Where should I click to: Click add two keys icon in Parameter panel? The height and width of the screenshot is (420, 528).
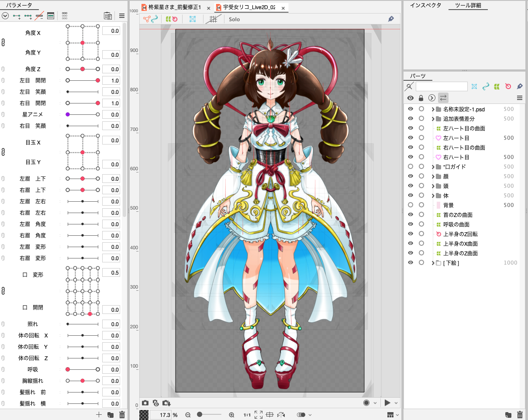pos(17,16)
